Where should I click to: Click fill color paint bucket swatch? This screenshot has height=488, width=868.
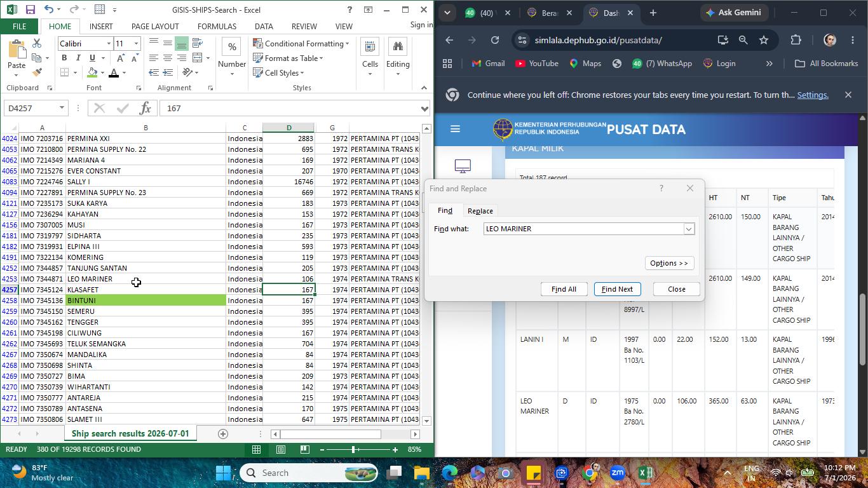[x=93, y=73]
